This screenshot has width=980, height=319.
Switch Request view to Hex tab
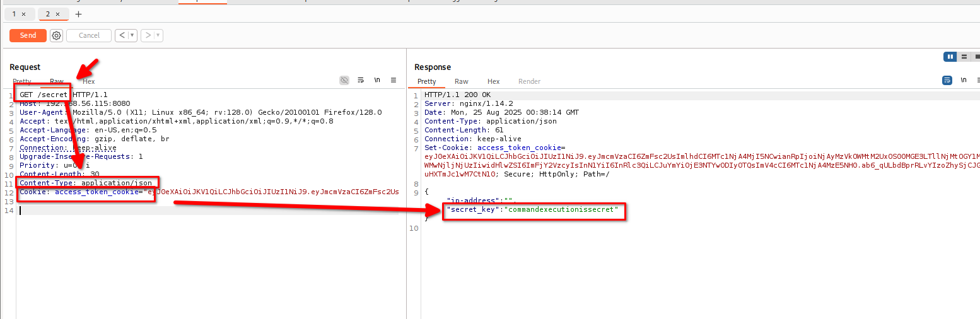[89, 81]
